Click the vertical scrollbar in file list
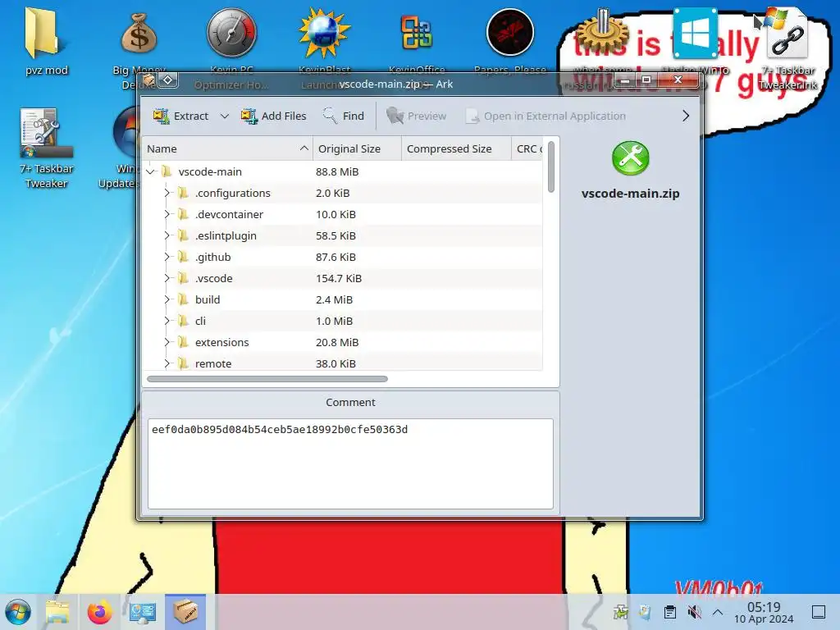The height and width of the screenshot is (630, 840). click(550, 167)
